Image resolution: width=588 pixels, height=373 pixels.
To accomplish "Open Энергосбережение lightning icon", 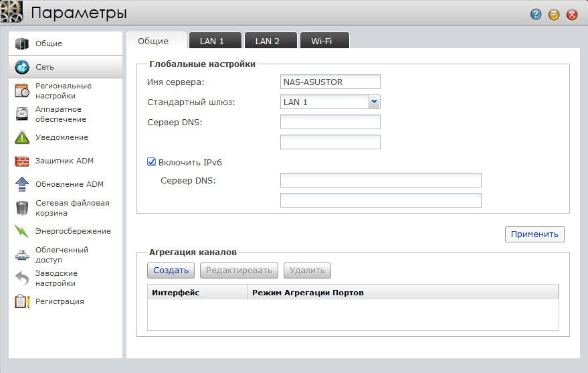I will 22,231.
